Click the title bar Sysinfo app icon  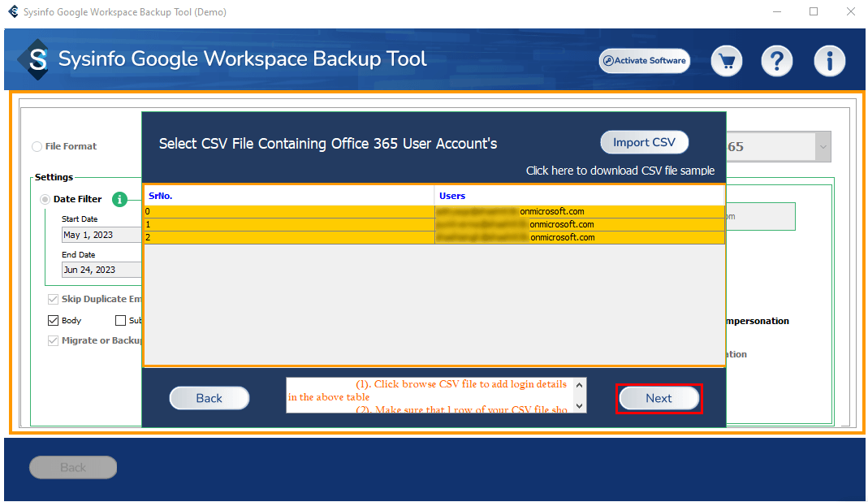tap(13, 11)
